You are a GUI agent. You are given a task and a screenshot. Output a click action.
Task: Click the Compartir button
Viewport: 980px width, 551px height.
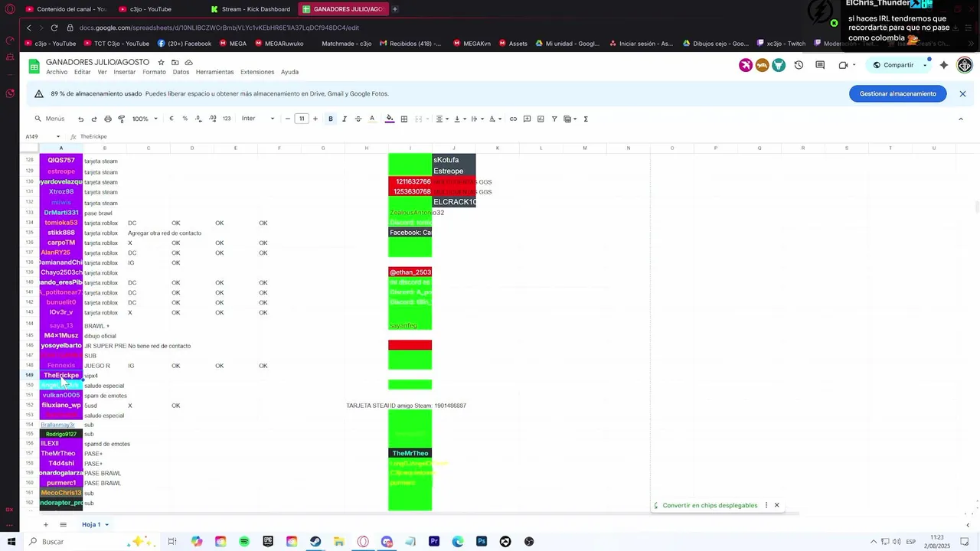[893, 65]
